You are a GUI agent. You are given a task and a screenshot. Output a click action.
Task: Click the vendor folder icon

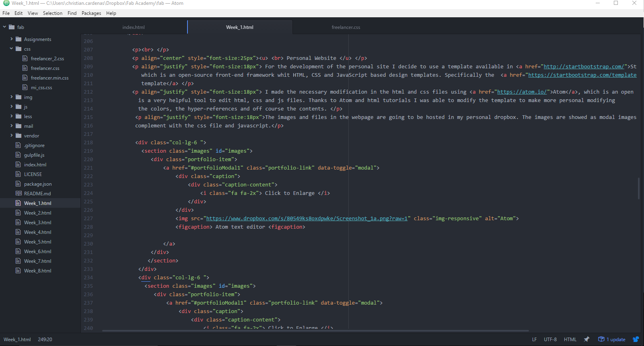click(19, 136)
